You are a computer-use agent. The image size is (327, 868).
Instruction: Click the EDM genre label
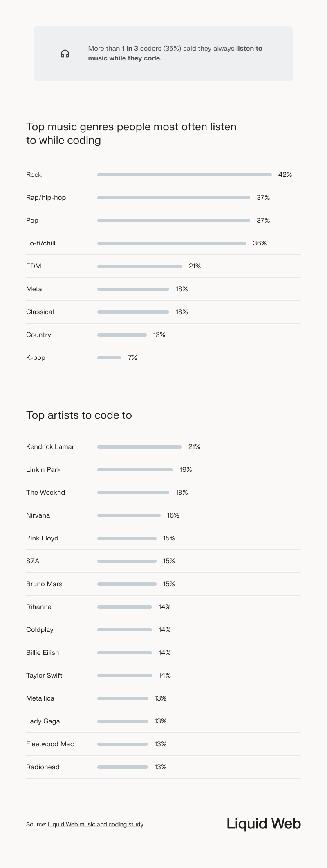(x=34, y=266)
